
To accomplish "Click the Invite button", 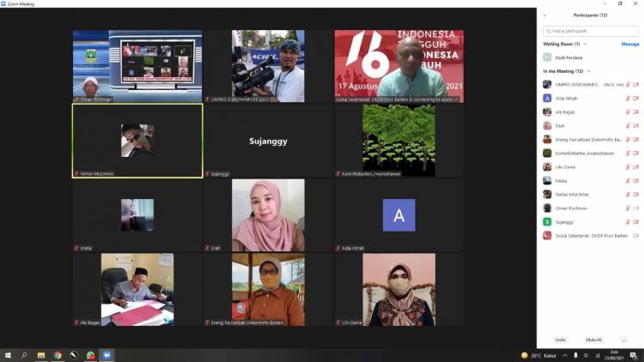I will tap(560, 340).
